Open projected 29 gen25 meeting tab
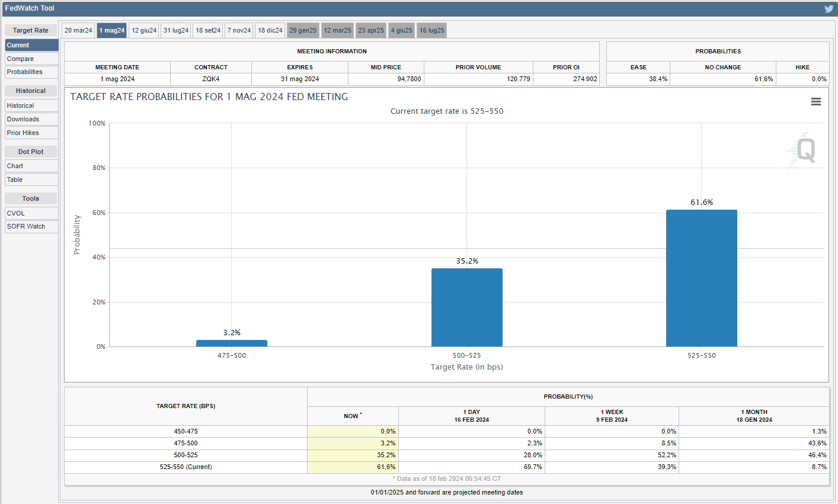838x504 pixels. [303, 30]
